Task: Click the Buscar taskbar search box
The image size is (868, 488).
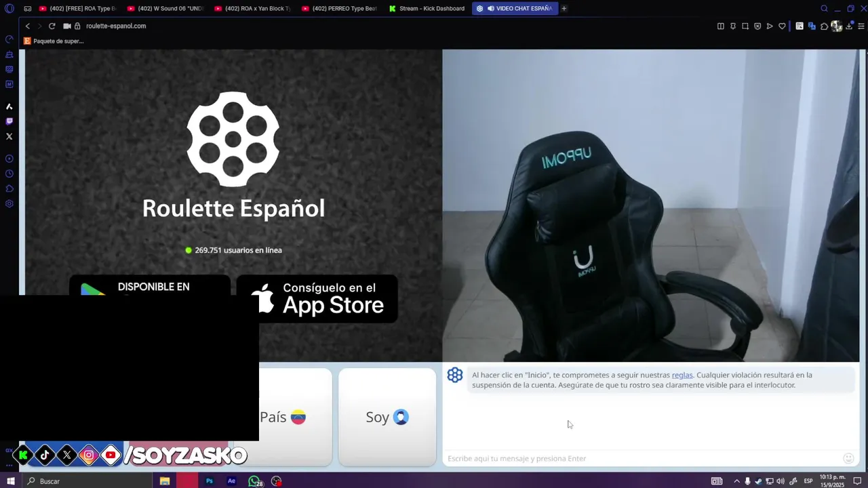Action: [x=86, y=481]
